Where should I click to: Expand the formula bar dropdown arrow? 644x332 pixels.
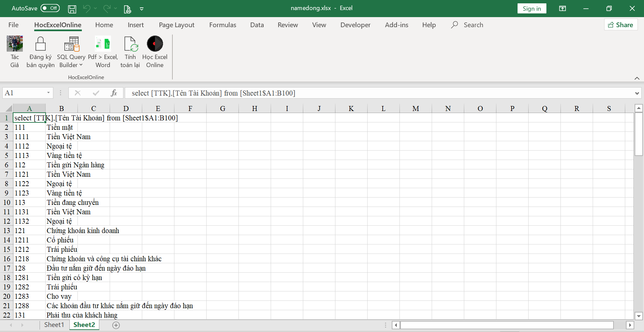637,93
